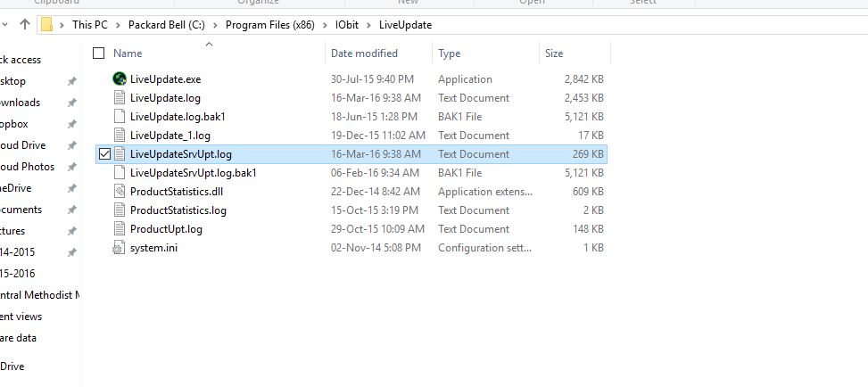The width and height of the screenshot is (868, 387).
Task: Open Quick access in navigation pane
Action: click(20, 60)
